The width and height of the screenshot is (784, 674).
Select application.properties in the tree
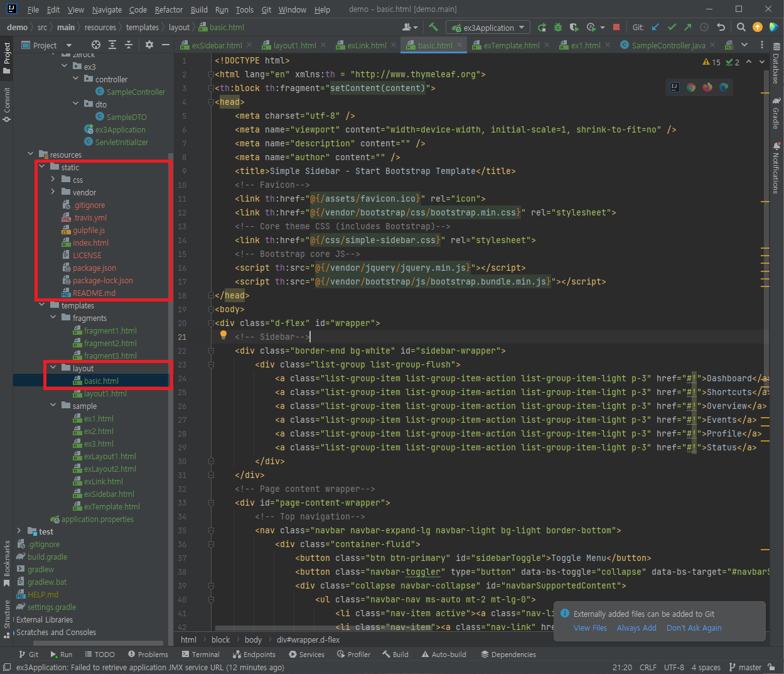coord(97,519)
